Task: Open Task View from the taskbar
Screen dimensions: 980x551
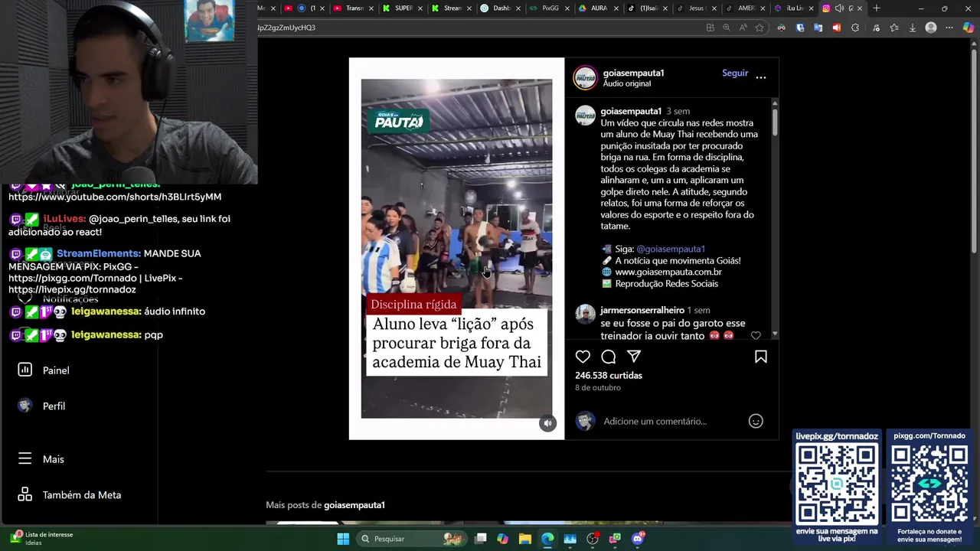Action: coord(481,539)
